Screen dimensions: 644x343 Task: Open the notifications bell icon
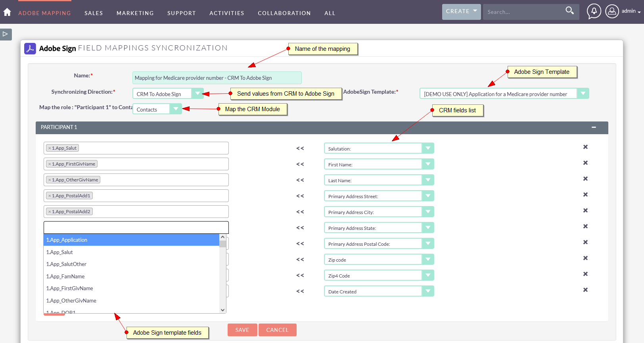point(594,12)
